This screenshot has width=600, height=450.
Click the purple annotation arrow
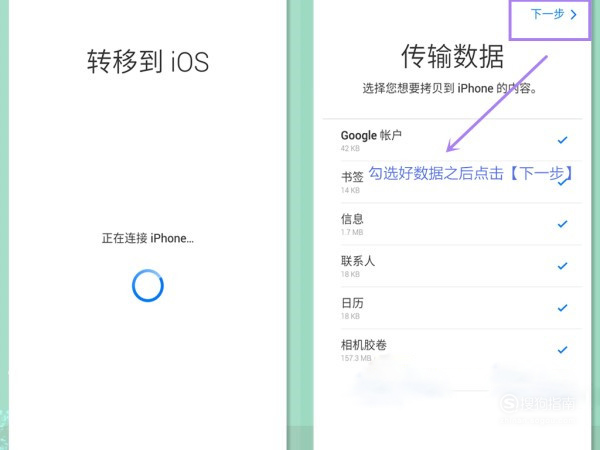pyautogui.click(x=497, y=103)
